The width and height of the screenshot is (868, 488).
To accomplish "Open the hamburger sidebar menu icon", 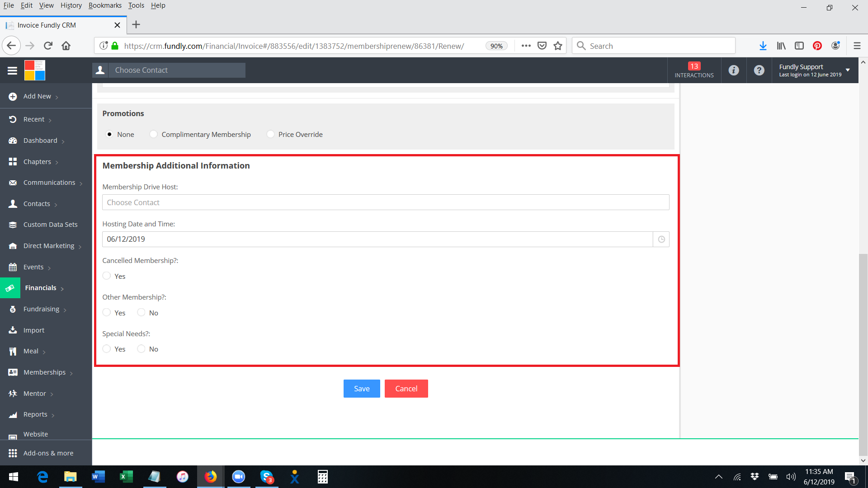I will click(12, 70).
